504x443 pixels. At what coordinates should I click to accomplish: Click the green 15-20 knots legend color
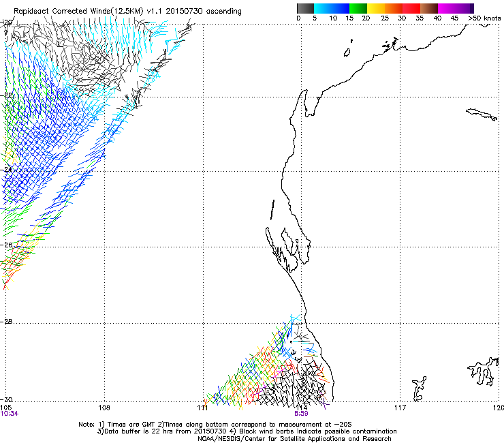point(358,8)
